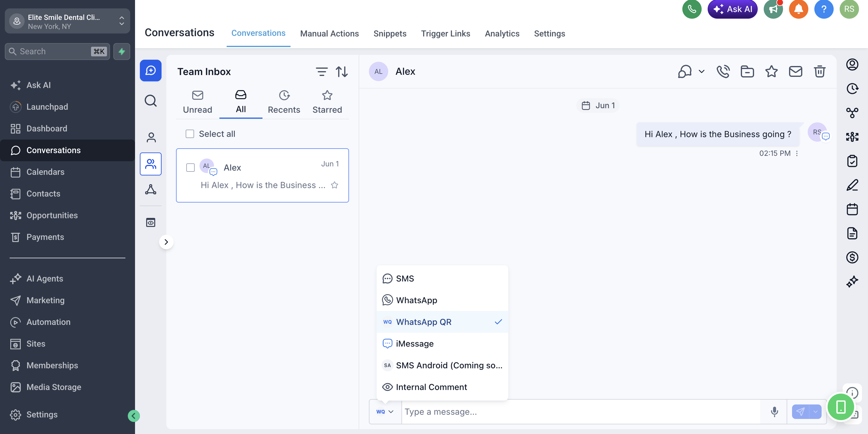
Task: Show Starred conversations tab
Action: [x=327, y=102]
